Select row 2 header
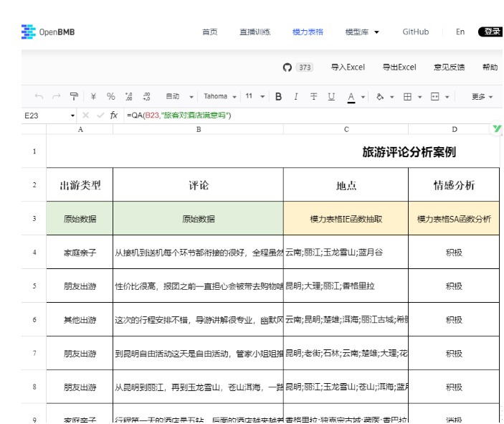Viewport: 504px width, 424px height. tap(34, 184)
